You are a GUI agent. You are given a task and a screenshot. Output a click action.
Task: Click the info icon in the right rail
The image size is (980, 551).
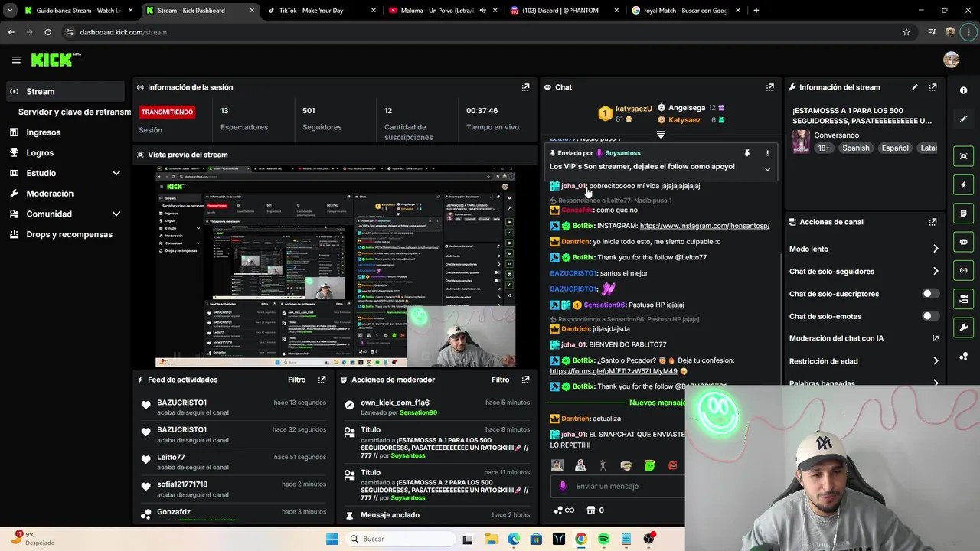tap(963, 90)
